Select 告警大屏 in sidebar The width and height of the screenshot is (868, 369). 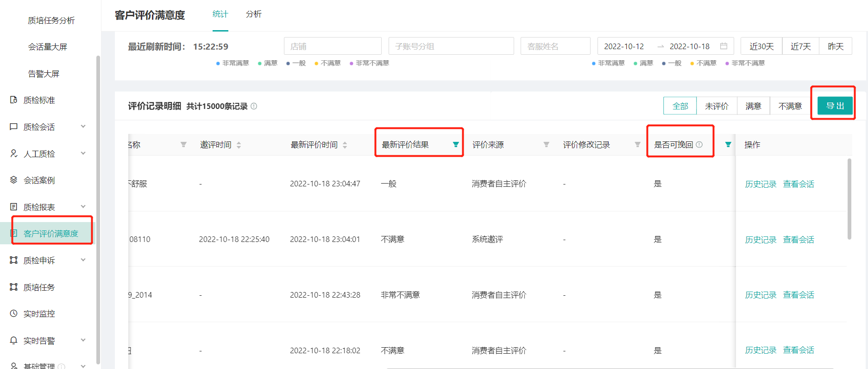point(44,74)
